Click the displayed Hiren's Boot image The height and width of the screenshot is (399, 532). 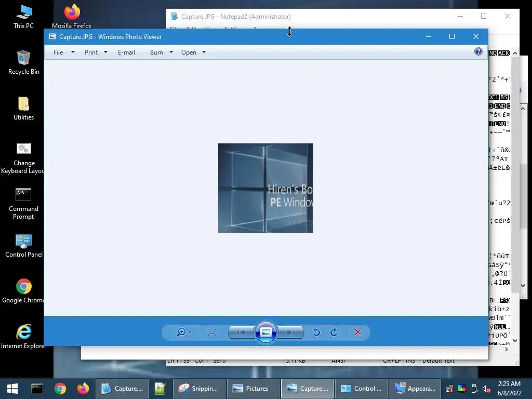[x=265, y=188]
